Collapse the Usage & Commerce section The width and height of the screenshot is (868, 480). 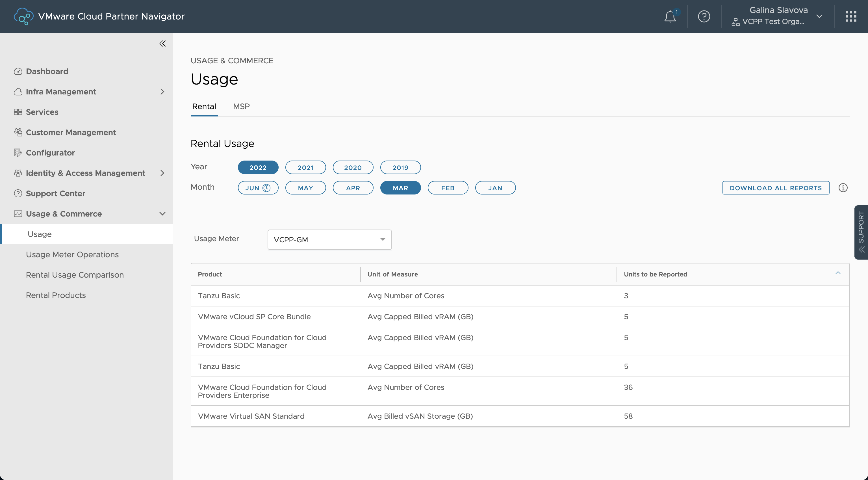[162, 214]
